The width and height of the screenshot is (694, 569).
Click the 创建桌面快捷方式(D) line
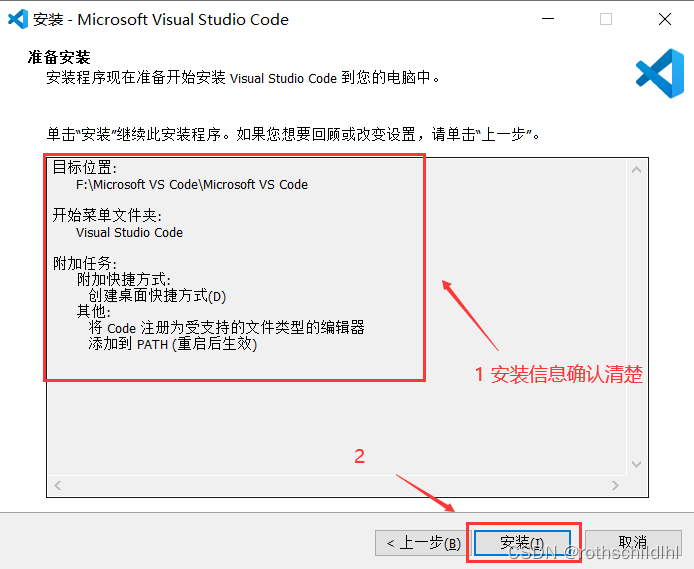pos(157,296)
